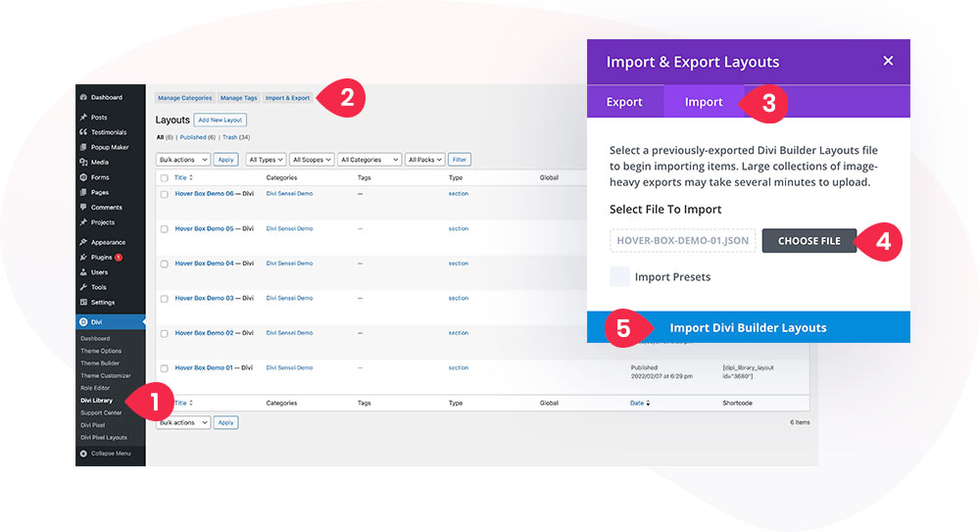The width and height of the screenshot is (980, 532).
Task: Open the Import & Export tab
Action: 287,98
